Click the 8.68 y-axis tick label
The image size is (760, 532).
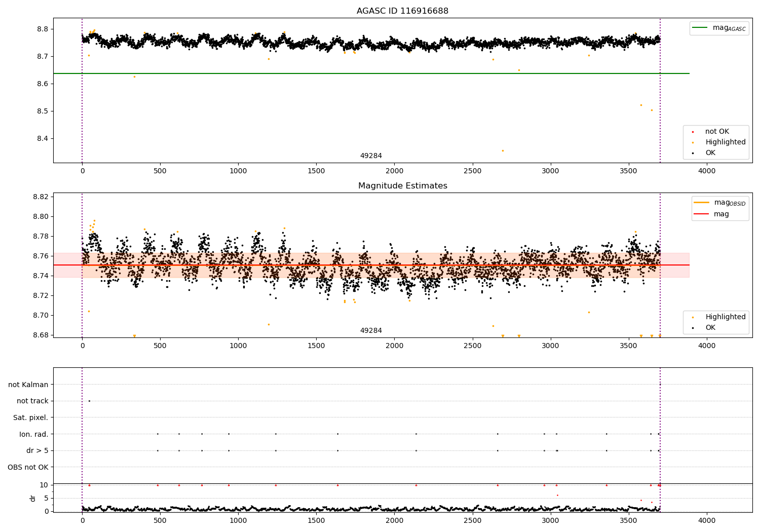(x=41, y=335)
